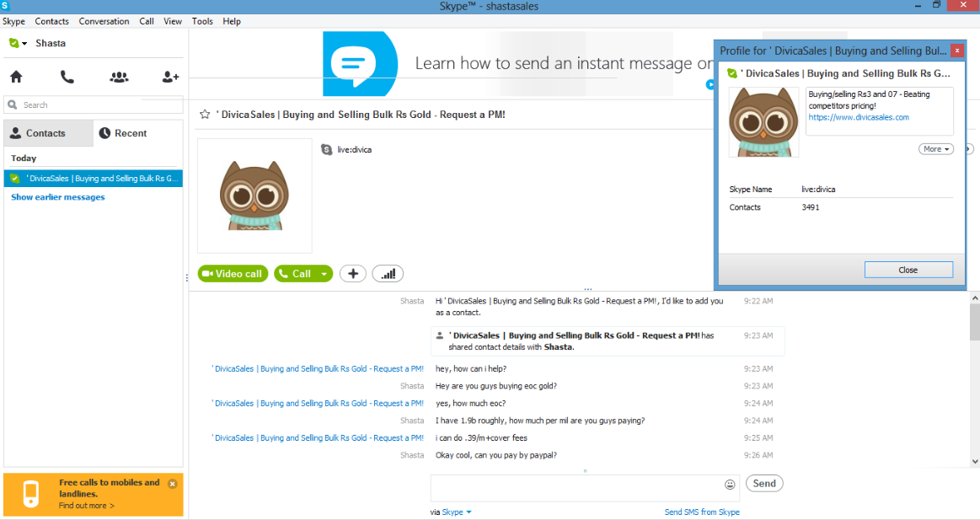Expand the Call button dropdown arrow
Image resolution: width=980 pixels, height=520 pixels.
click(x=324, y=274)
